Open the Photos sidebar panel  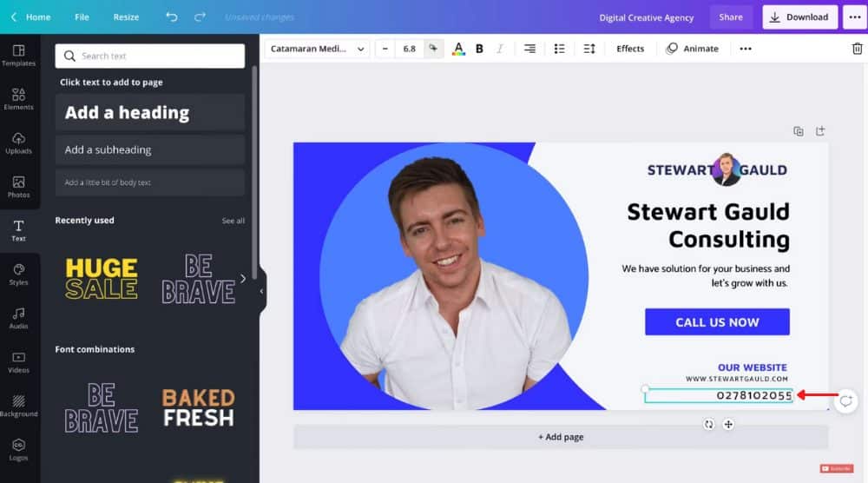[x=19, y=187]
